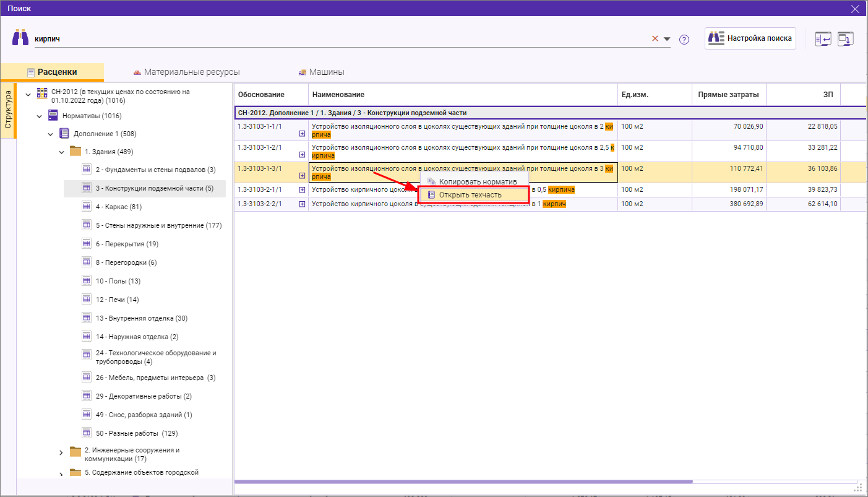Click the help question mark icon
The image size is (868, 497).
[x=684, y=40]
